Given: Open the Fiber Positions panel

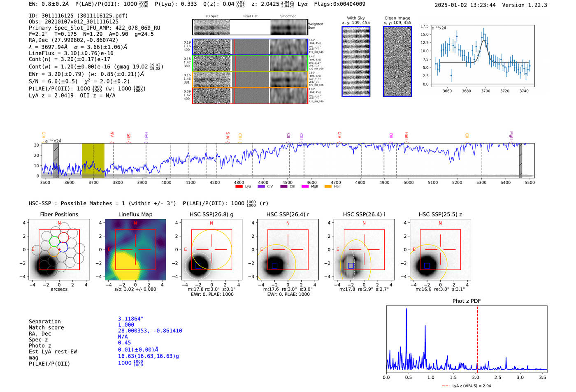Looking at the screenshot, I should (59, 250).
